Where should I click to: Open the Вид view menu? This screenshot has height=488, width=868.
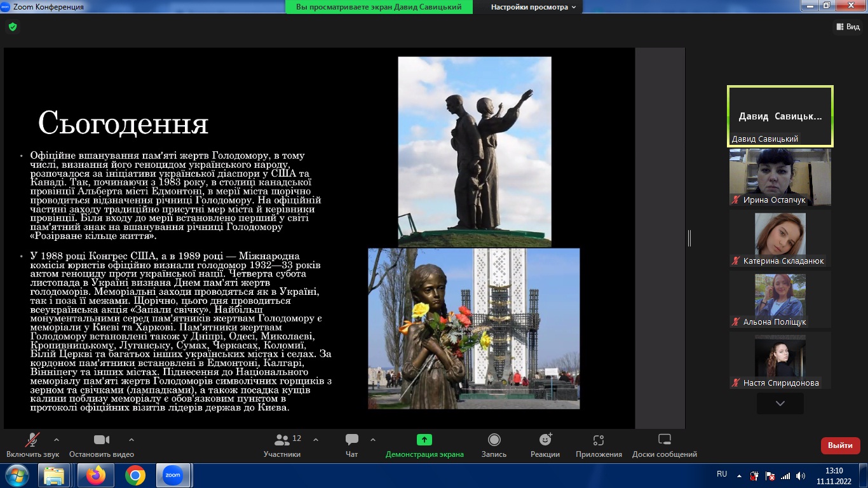pos(847,27)
